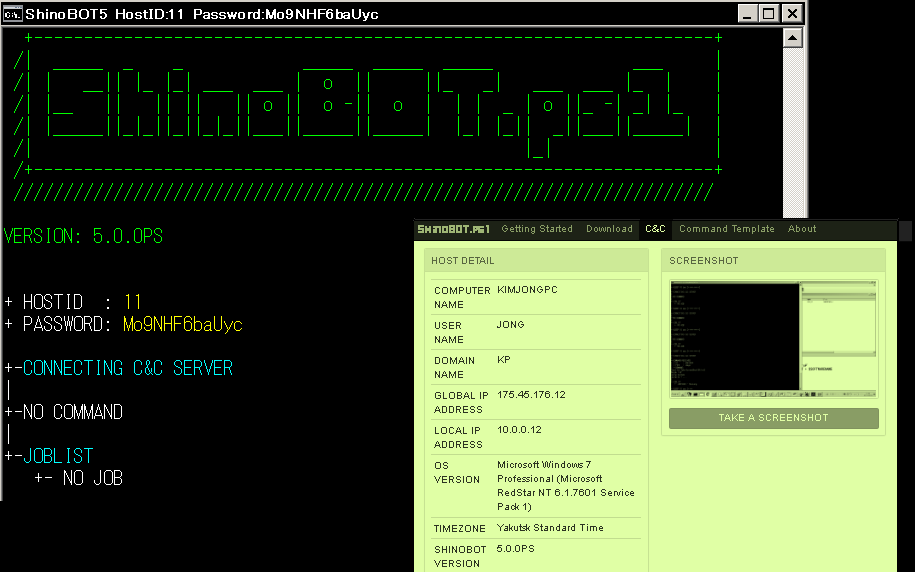Close the ShinoBOT5 console window

tap(792, 13)
